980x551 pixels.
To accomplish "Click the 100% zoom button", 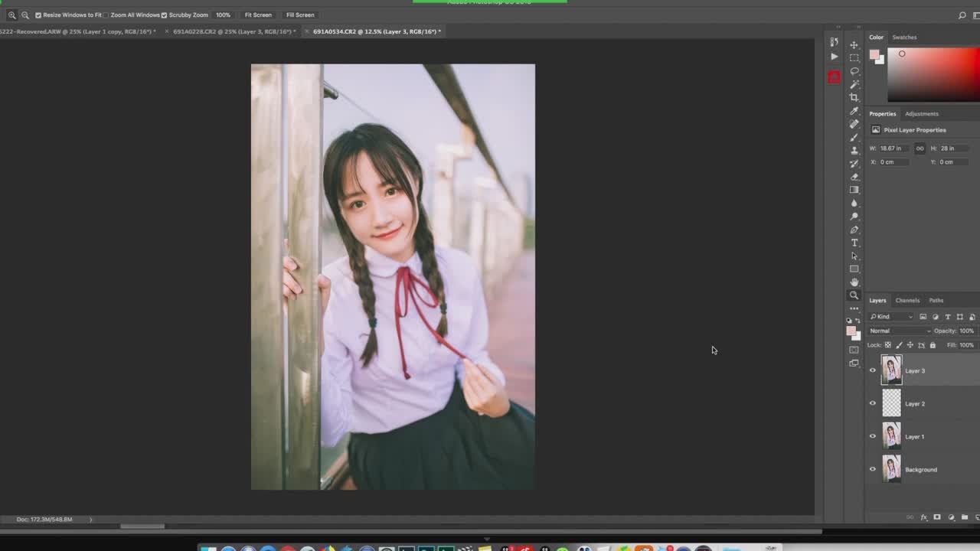I will (x=223, y=15).
